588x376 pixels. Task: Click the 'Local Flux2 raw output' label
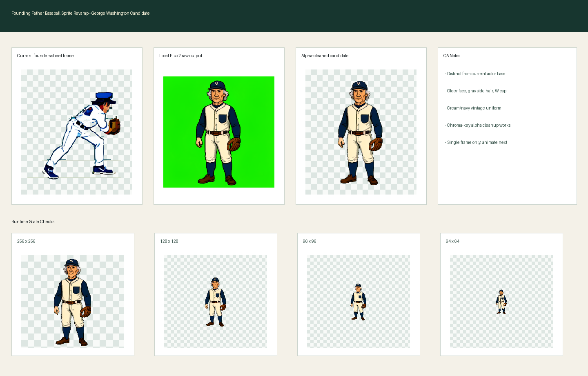coord(180,56)
